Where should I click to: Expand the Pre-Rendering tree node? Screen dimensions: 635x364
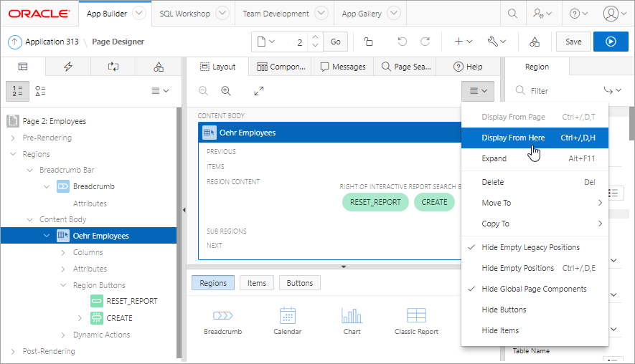[13, 138]
